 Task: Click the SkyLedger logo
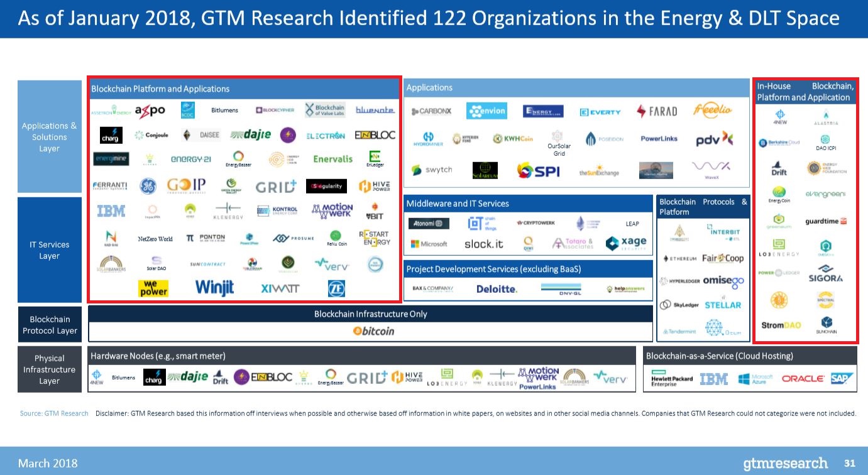[680, 305]
